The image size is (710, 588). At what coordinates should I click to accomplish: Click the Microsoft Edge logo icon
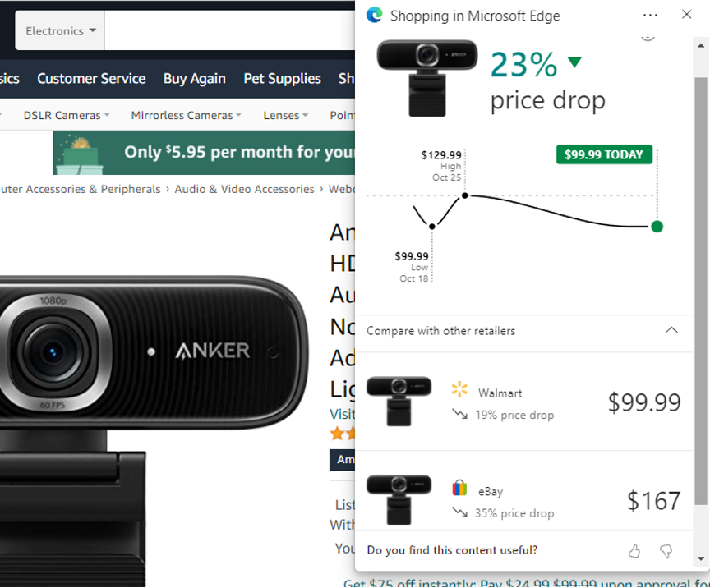coord(375,16)
